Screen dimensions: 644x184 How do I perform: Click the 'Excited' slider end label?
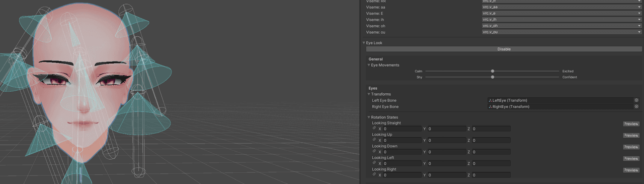coord(568,71)
